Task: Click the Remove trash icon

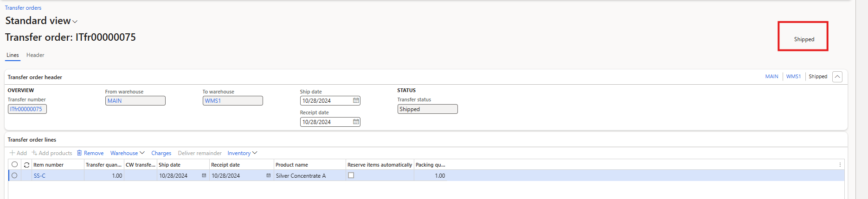Action: point(79,153)
